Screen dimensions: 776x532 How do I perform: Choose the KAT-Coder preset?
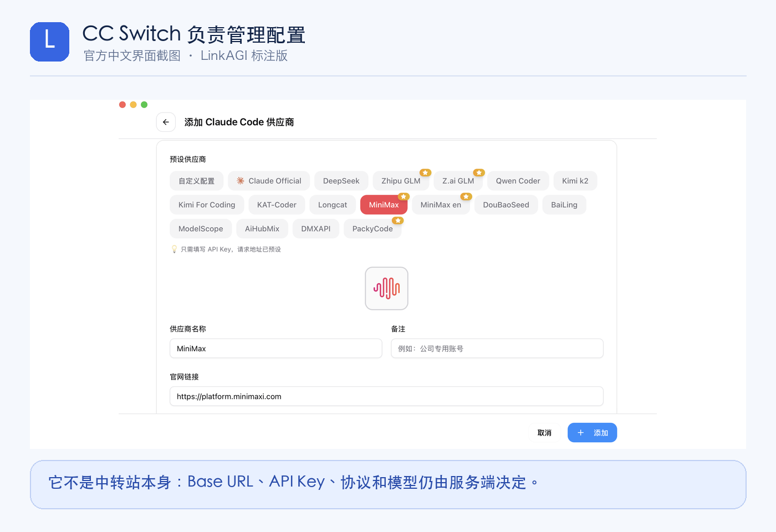click(x=277, y=204)
